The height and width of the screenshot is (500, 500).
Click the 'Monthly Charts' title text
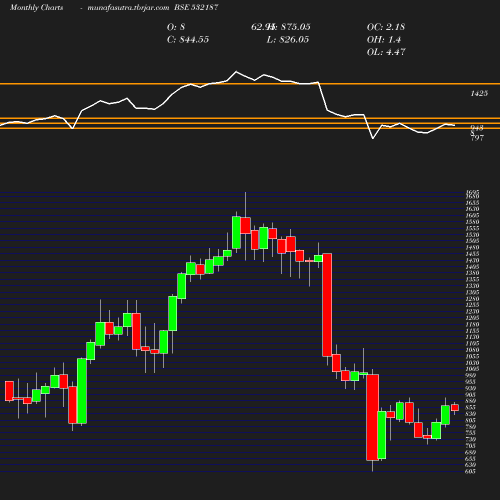coord(36,8)
